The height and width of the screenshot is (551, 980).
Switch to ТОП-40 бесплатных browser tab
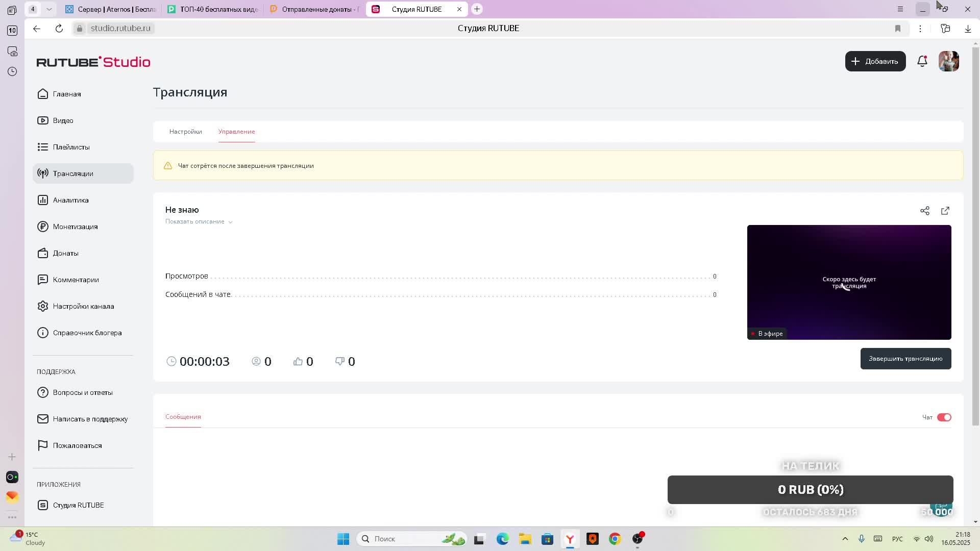tap(212, 9)
